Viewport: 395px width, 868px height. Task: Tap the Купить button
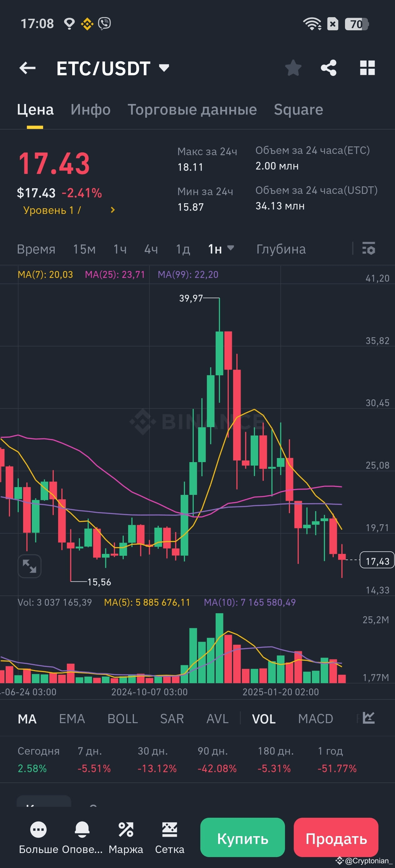[x=242, y=837]
